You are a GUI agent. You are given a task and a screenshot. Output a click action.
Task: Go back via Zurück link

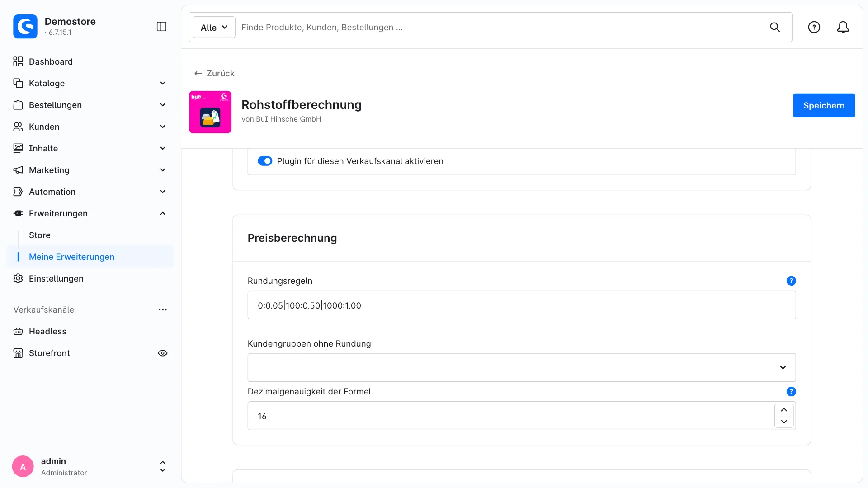tap(214, 73)
